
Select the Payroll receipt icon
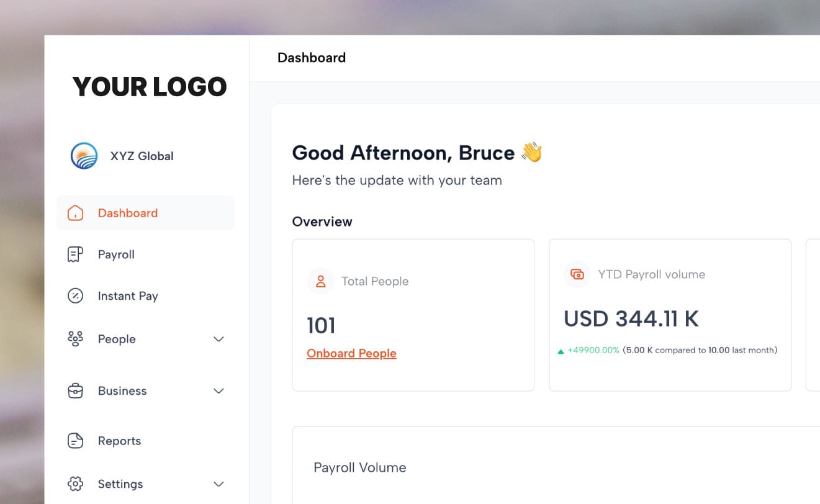point(74,254)
